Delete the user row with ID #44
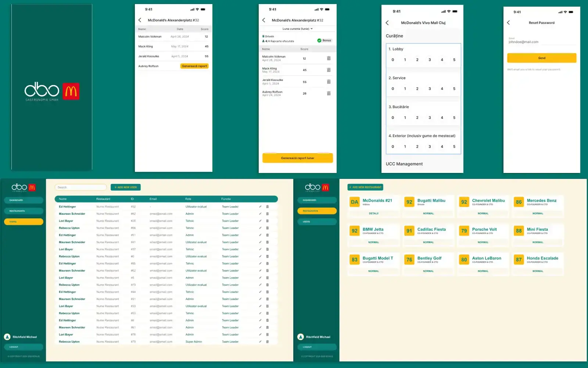 tap(267, 292)
